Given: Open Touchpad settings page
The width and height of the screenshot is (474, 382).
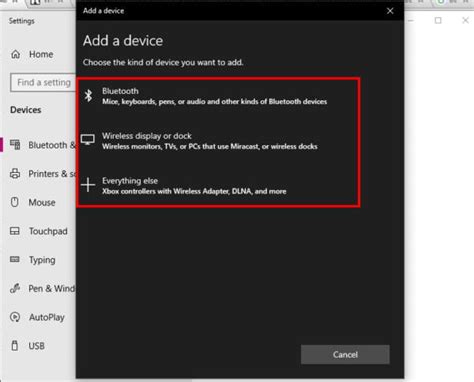Looking at the screenshot, I should point(38,231).
